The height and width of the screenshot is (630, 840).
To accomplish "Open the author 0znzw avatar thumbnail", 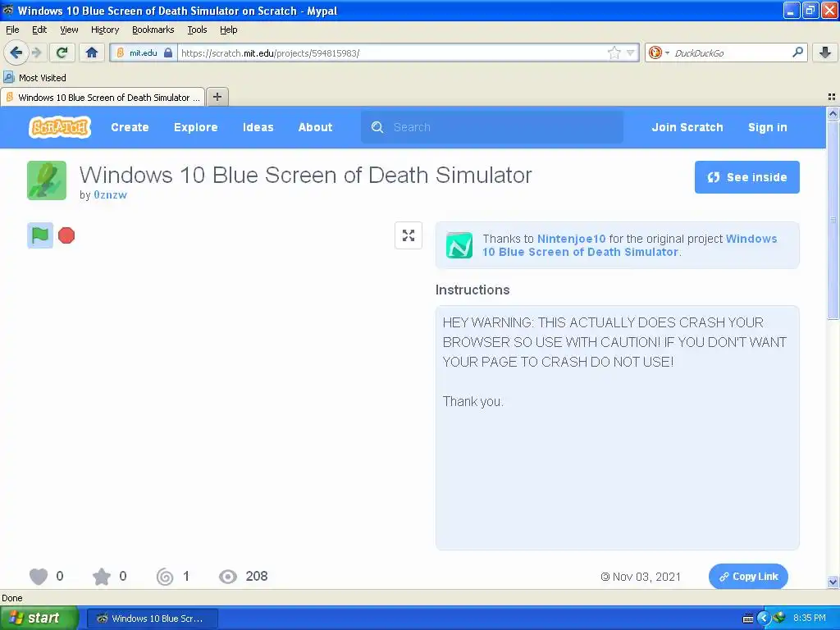I will 47,180.
